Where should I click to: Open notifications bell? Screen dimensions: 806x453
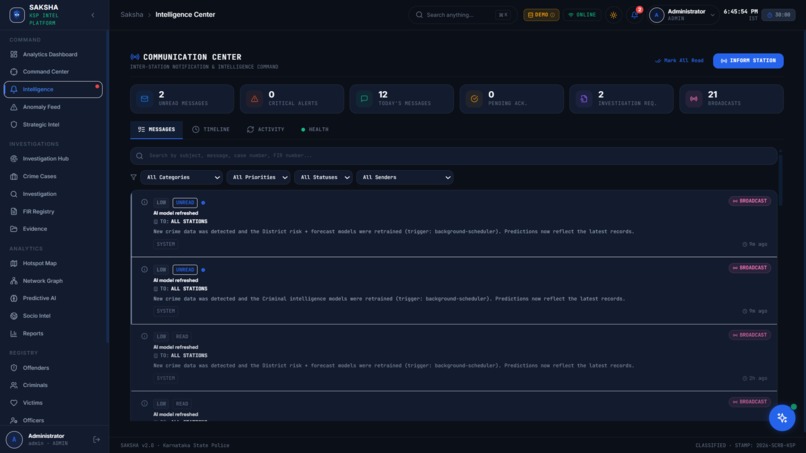click(635, 15)
